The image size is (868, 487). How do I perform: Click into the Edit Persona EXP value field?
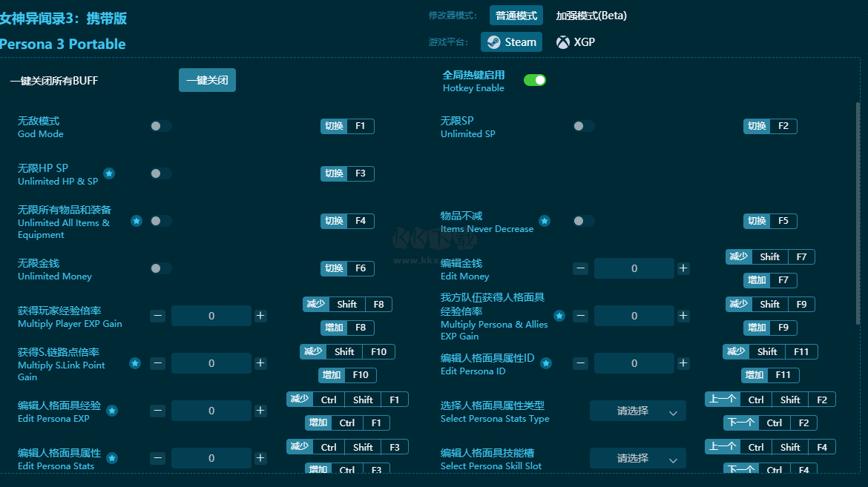point(211,411)
